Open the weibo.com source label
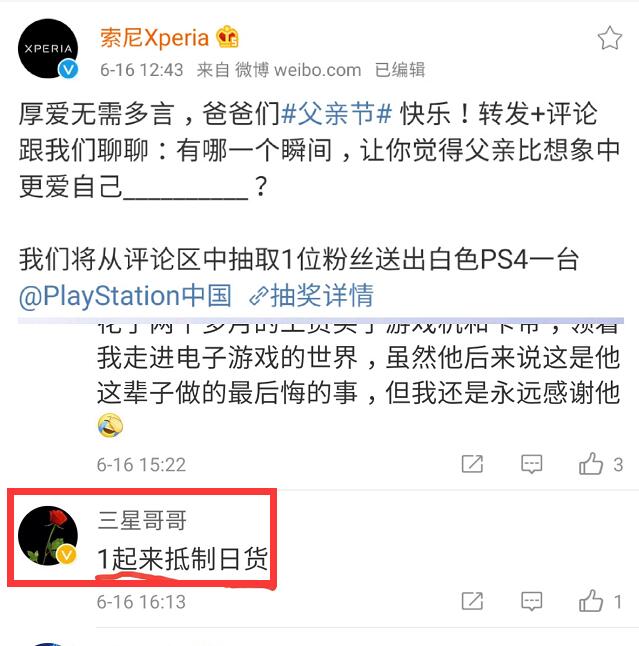Screen dimensions: 639x646 [317, 70]
